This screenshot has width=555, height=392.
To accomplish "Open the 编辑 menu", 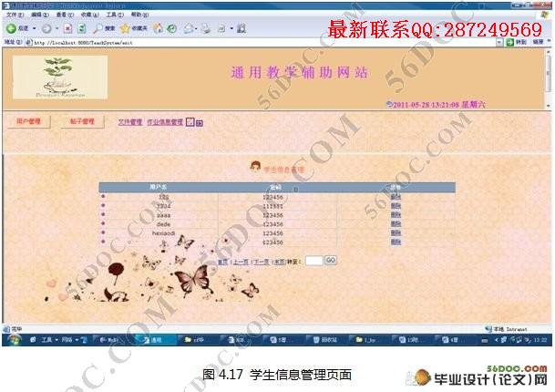I will tap(40, 15).
